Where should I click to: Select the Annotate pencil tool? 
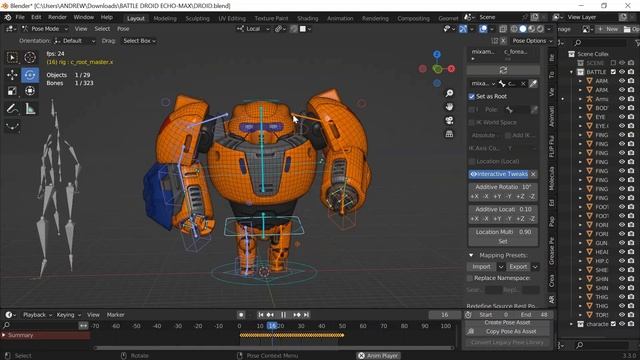pyautogui.click(x=12, y=109)
